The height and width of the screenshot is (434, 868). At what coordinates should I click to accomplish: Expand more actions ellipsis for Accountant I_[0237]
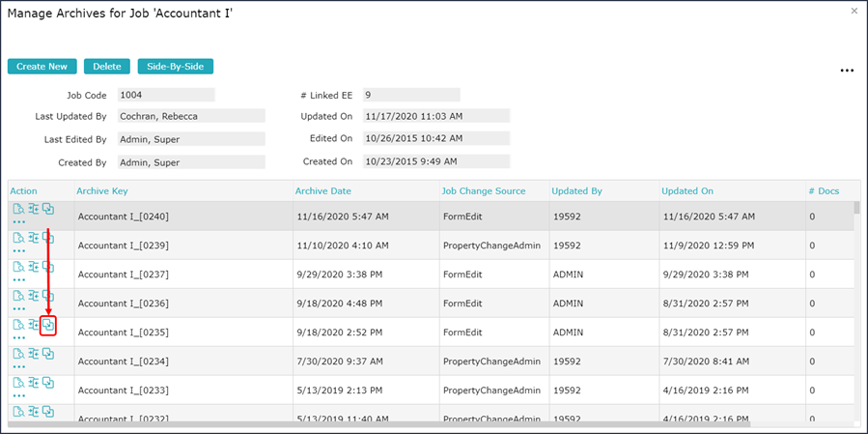tap(19, 280)
